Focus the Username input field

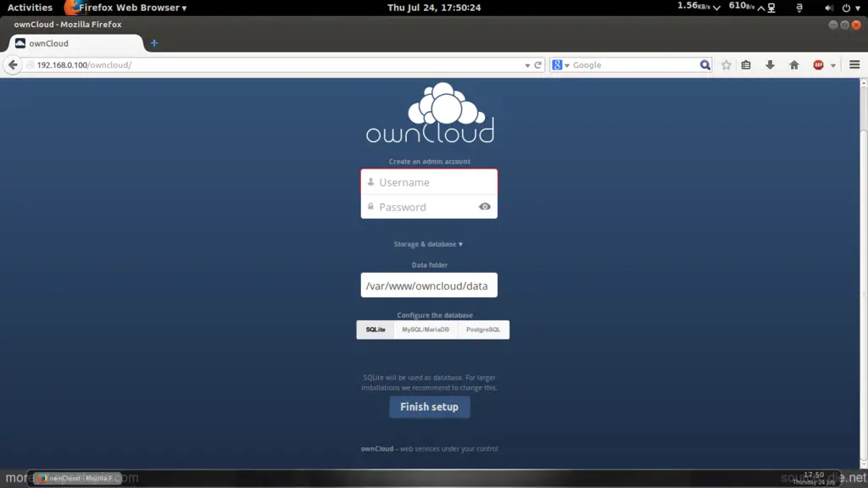429,182
